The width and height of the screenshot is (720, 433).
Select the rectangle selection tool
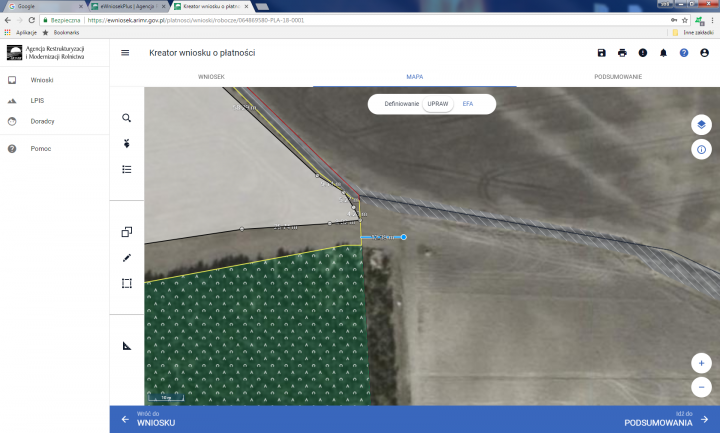click(x=127, y=283)
